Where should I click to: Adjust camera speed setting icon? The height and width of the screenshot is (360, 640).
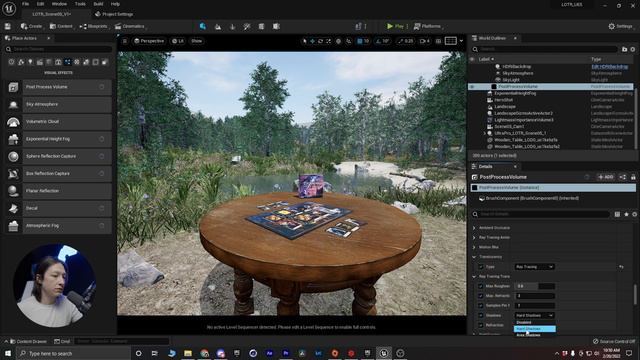[424, 41]
